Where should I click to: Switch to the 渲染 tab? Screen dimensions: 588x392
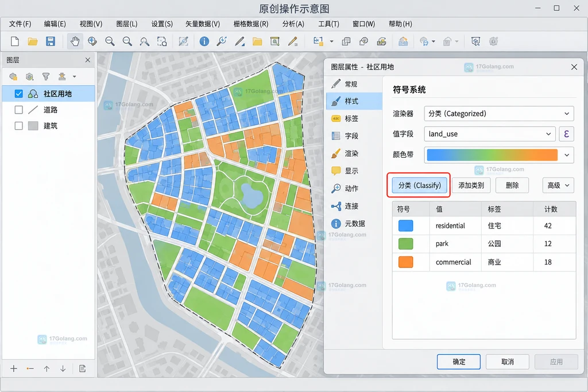[354, 153]
